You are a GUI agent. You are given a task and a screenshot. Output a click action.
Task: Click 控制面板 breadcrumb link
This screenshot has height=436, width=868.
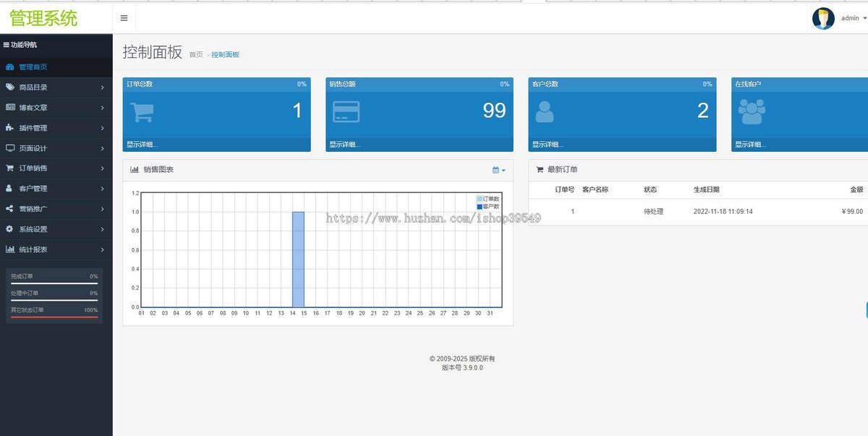click(x=226, y=55)
